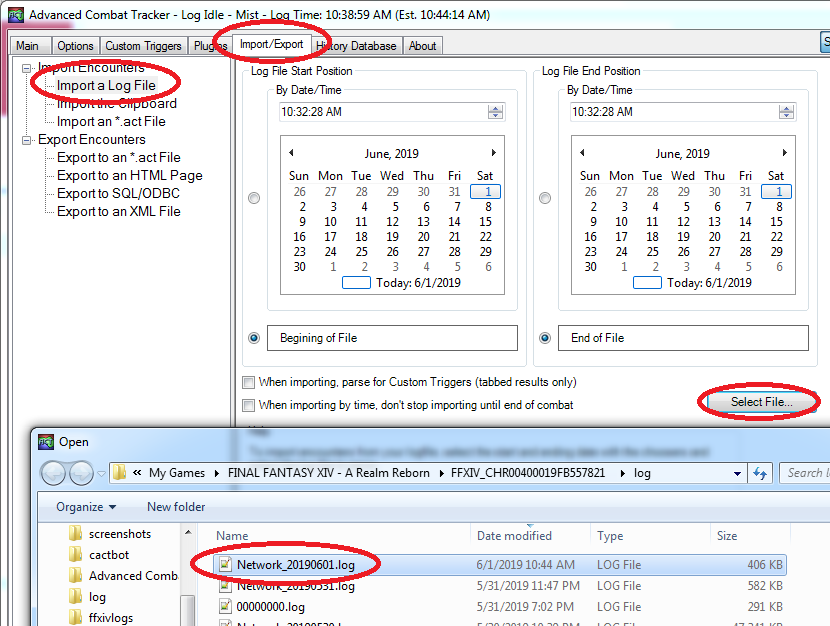Expand breadcrumb arrow before log folder

point(622,474)
